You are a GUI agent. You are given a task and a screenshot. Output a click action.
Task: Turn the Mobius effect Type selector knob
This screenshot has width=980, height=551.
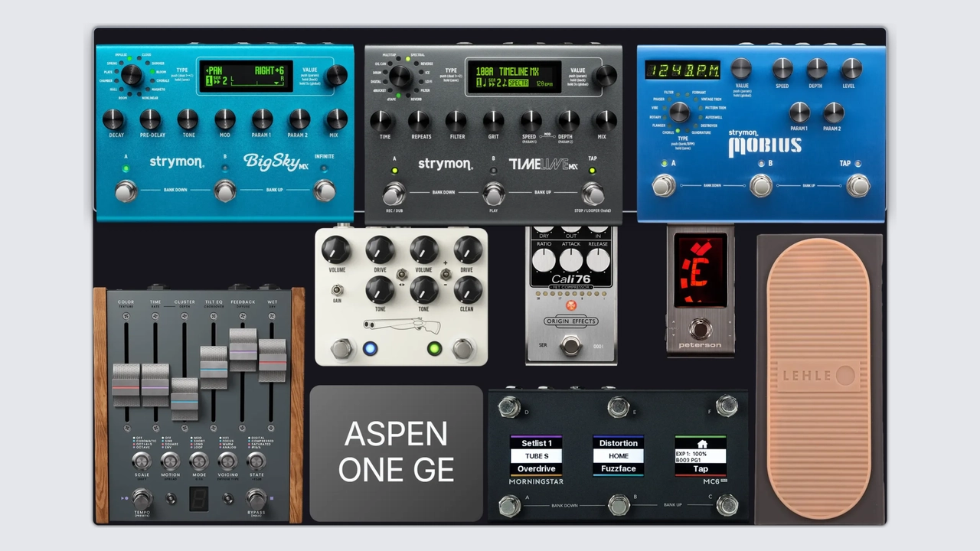click(x=679, y=112)
